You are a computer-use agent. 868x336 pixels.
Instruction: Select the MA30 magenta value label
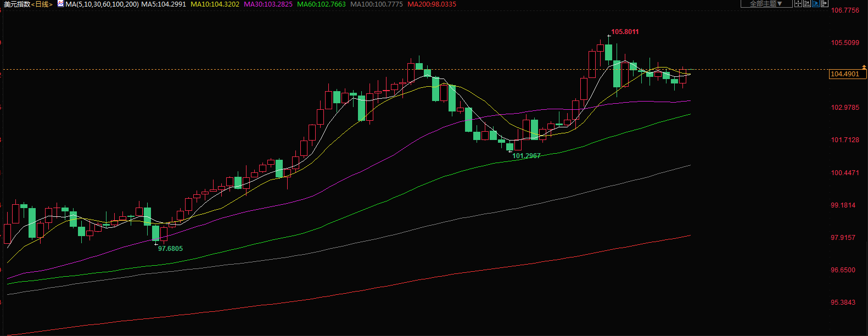tap(268, 4)
